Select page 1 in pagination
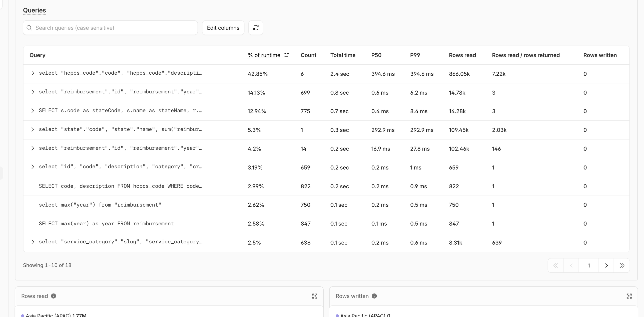The width and height of the screenshot is (644, 317). coord(588,265)
